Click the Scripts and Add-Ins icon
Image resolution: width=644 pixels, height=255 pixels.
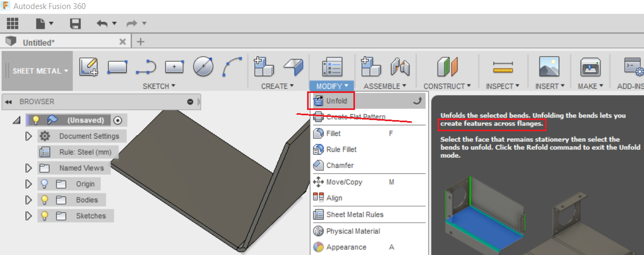click(633, 67)
